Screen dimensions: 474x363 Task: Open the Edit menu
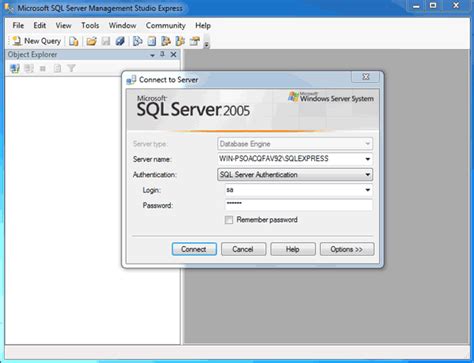(39, 25)
